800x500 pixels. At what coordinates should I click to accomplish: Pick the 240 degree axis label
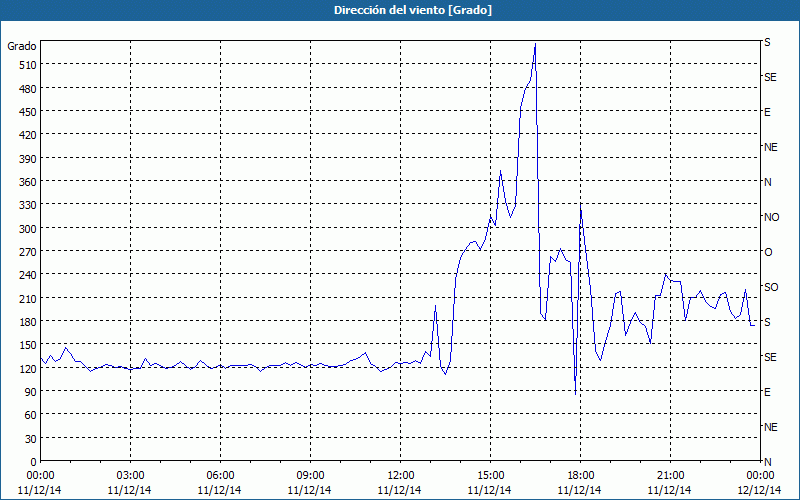(x=27, y=275)
